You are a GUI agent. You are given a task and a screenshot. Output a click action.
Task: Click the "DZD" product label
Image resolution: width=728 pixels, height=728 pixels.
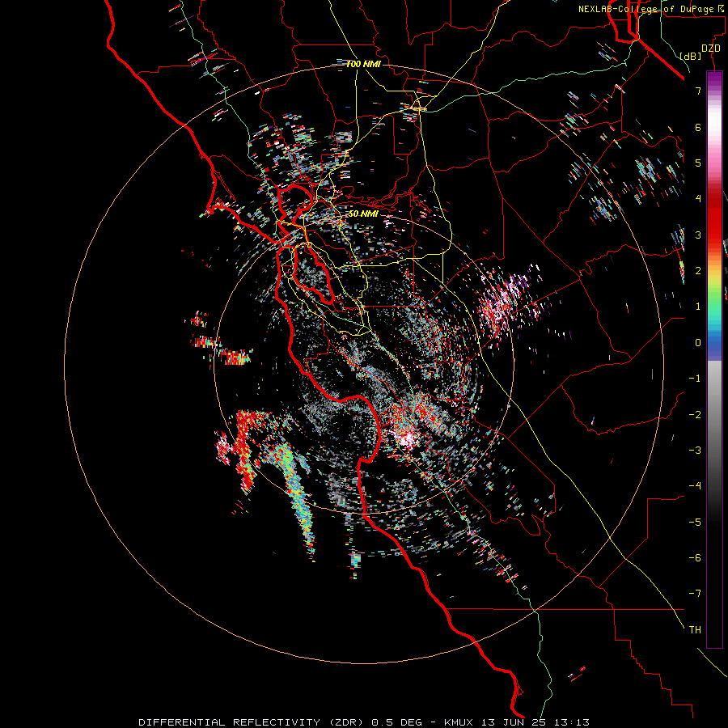click(710, 49)
